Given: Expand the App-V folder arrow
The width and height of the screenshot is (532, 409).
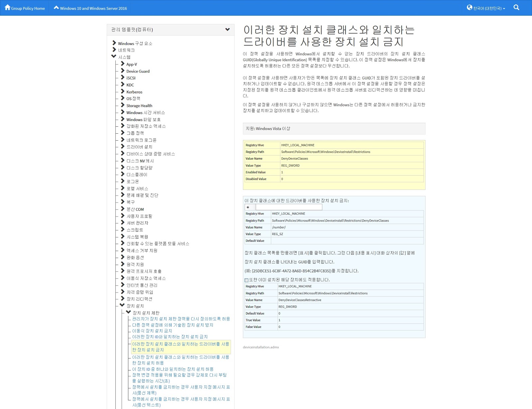Looking at the screenshot, I should (x=123, y=64).
